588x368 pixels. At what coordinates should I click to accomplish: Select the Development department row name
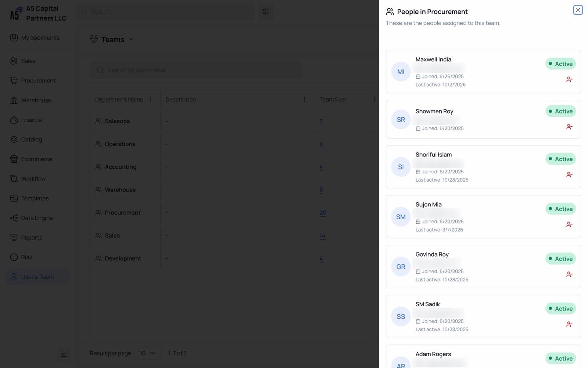tap(123, 259)
